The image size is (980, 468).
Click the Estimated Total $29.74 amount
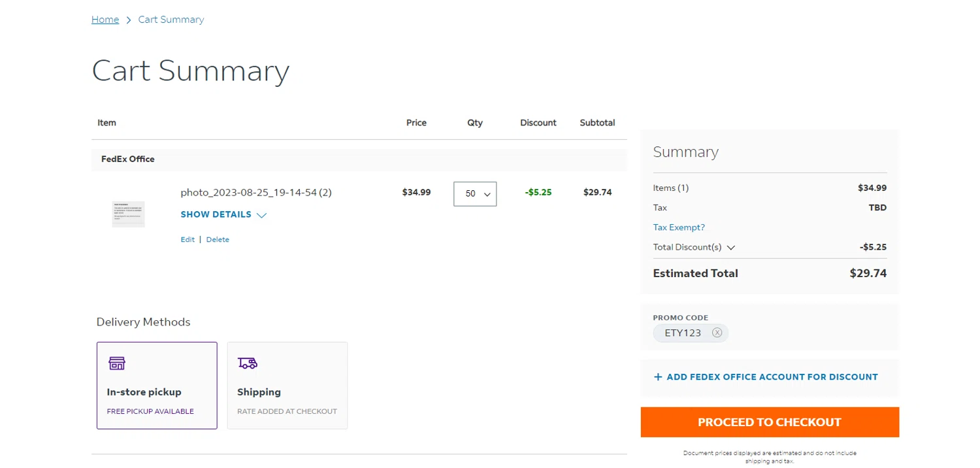868,273
